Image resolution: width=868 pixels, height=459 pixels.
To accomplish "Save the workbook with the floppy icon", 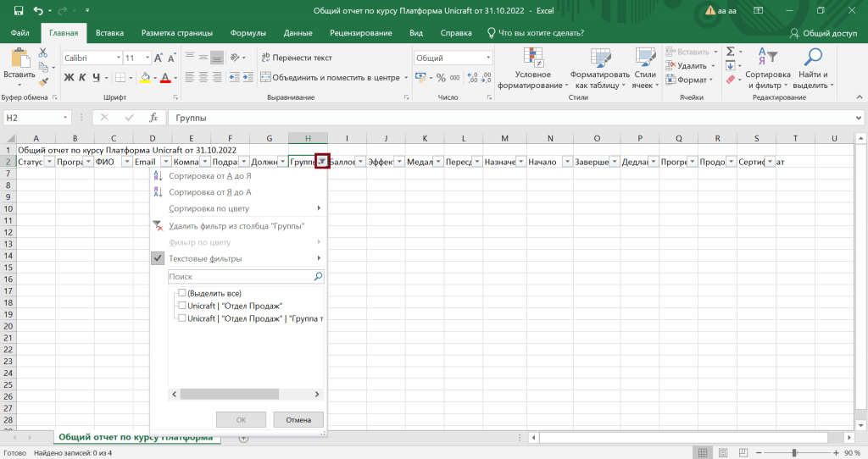I will pos(19,10).
